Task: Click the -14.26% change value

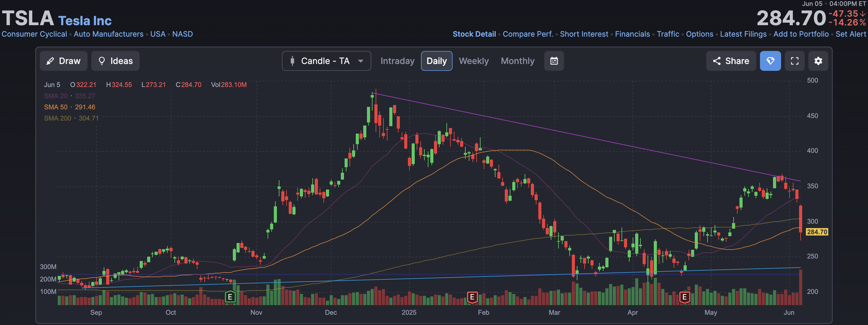Action: pyautogui.click(x=847, y=23)
